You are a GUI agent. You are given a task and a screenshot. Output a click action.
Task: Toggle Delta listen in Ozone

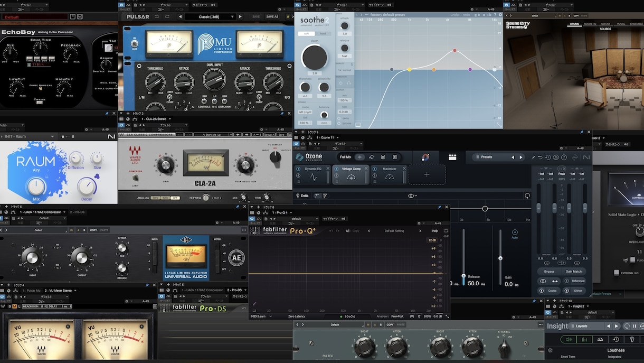coord(302,196)
